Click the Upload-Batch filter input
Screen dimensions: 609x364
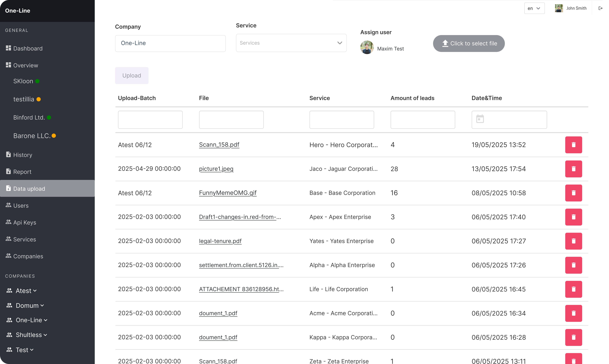tap(150, 119)
